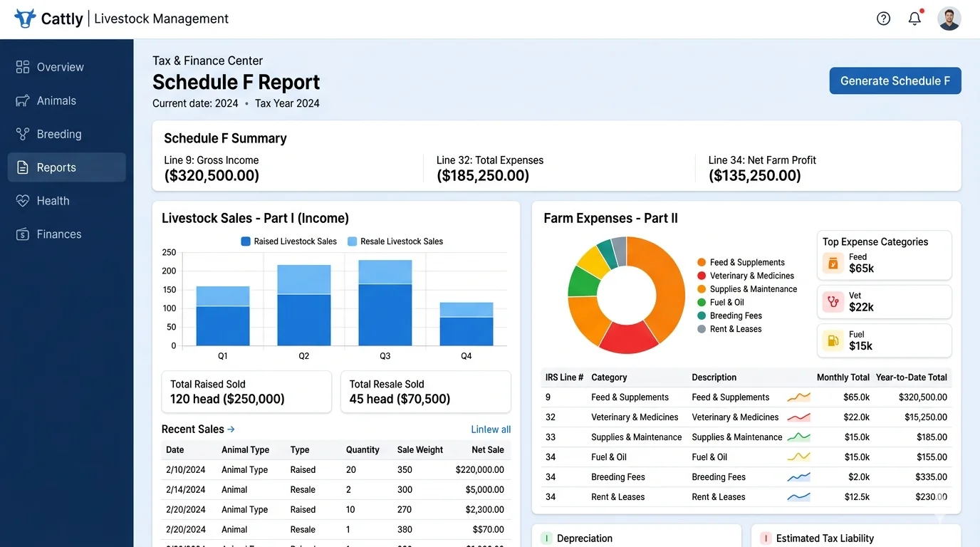Toggle Raised Livestock Sales legend swatch
980x547 pixels.
246,241
